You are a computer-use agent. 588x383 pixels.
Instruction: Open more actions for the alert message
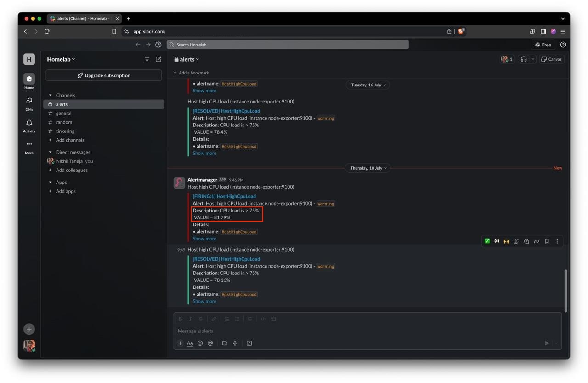pyautogui.click(x=557, y=241)
